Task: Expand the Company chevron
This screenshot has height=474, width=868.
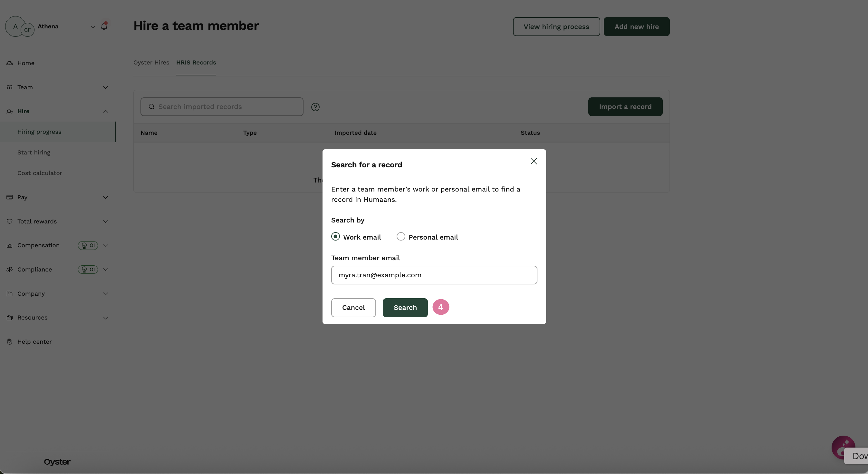Action: click(x=105, y=294)
